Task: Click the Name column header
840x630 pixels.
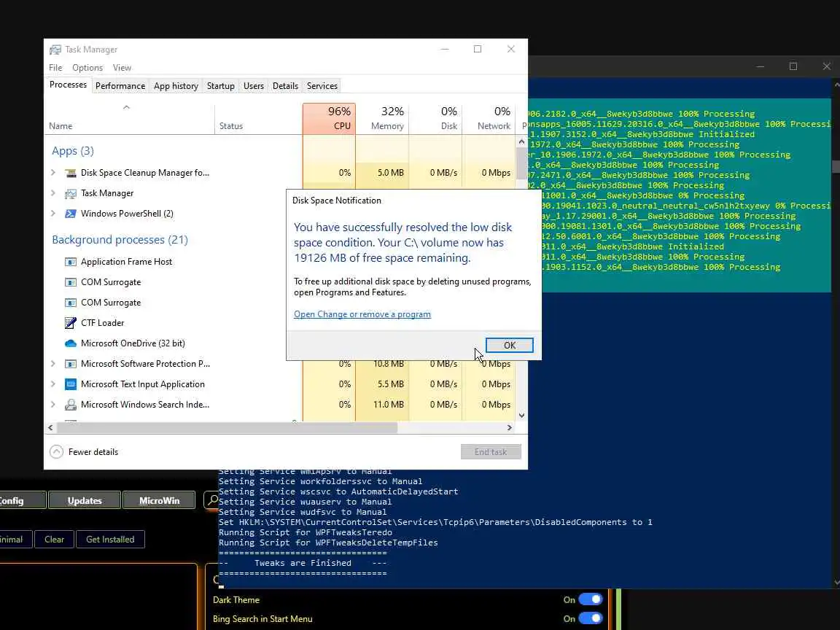Action: [x=130, y=118]
